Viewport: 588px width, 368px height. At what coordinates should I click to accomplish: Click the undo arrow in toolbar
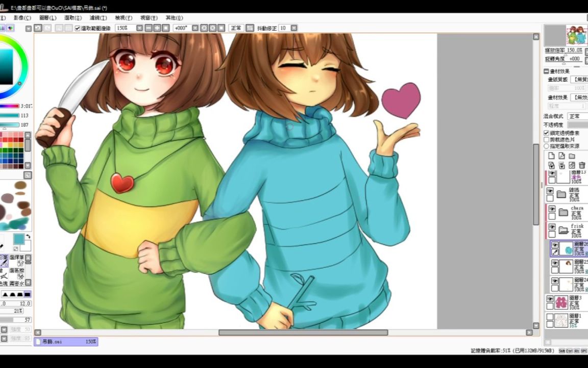pos(38,28)
